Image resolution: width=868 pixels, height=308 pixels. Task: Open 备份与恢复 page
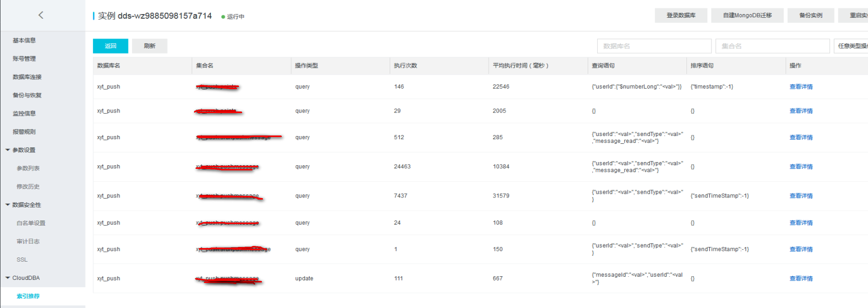(x=27, y=95)
